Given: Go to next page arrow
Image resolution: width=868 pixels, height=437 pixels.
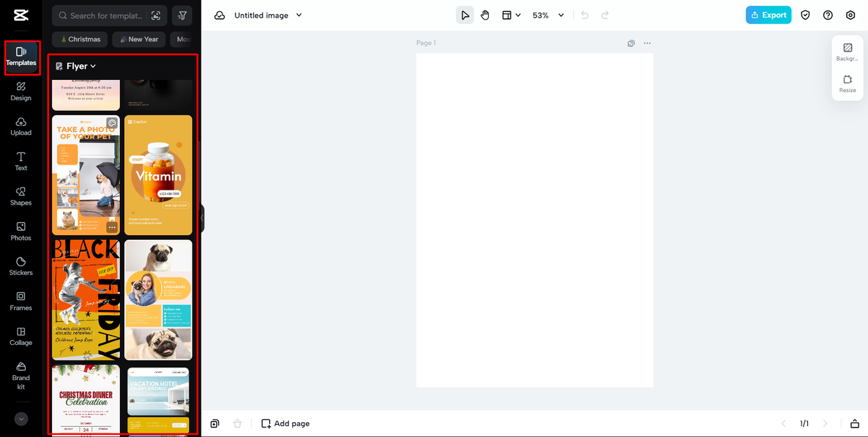Looking at the screenshot, I should click(x=825, y=423).
